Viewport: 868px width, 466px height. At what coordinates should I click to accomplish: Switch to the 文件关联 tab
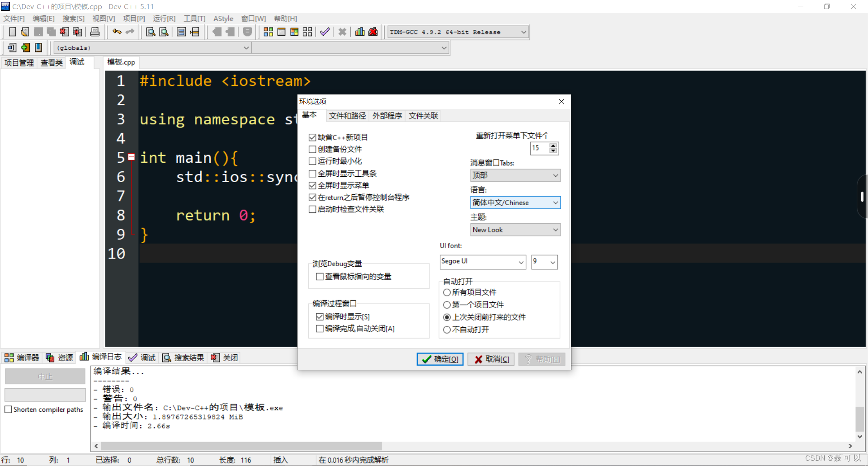[423, 116]
